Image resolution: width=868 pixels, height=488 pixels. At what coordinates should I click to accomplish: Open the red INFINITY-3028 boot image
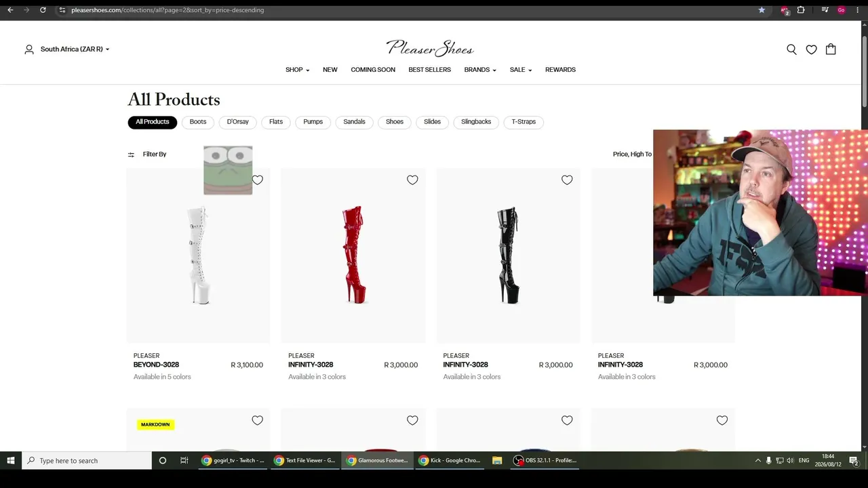[x=353, y=256]
